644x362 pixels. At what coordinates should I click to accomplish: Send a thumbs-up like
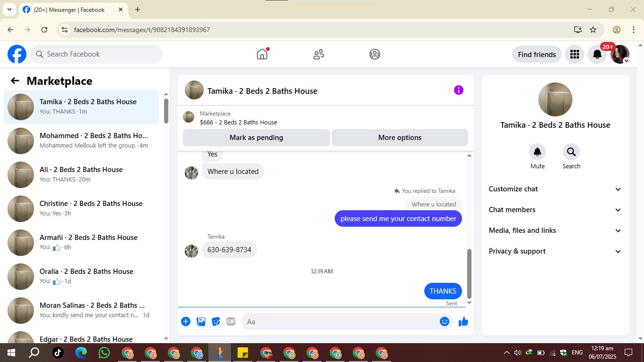point(463,321)
